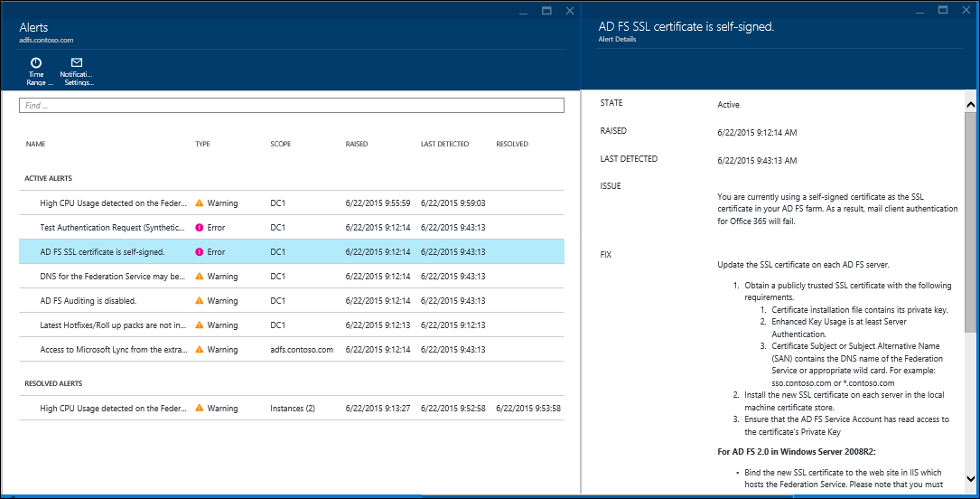Click warning icon on Access to Microsoft Lync row
The width and height of the screenshot is (980, 499).
click(x=200, y=350)
